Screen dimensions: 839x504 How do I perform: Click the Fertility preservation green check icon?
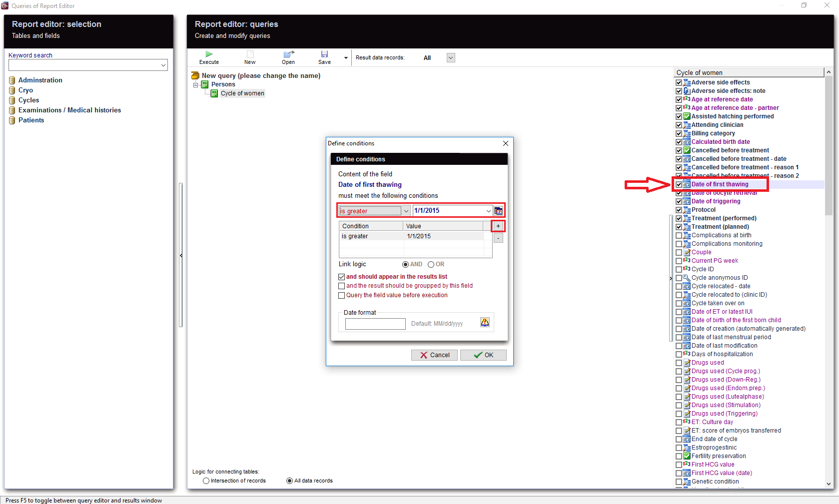687,456
